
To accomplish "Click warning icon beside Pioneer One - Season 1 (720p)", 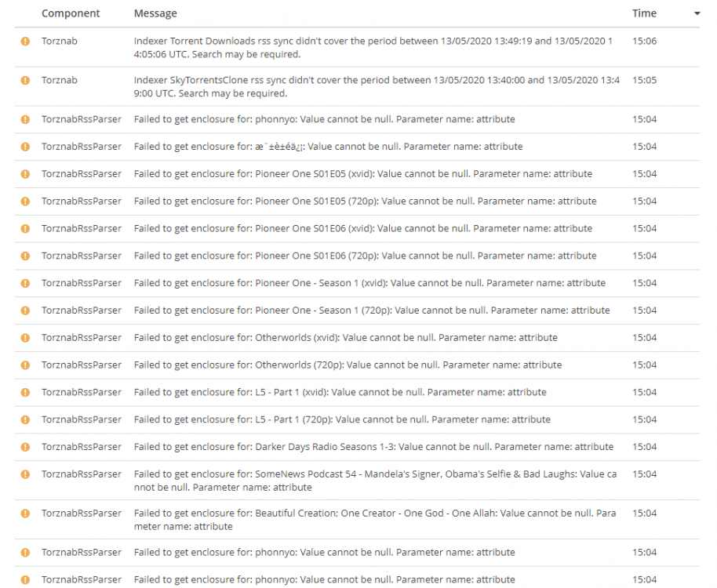I will 25,310.
